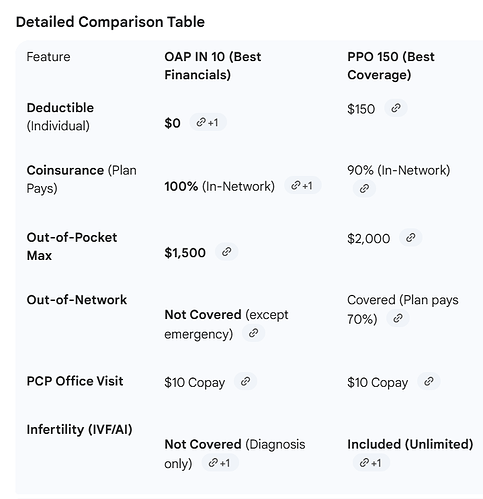Open source link after 'Plan pays 70%)'

(398, 318)
